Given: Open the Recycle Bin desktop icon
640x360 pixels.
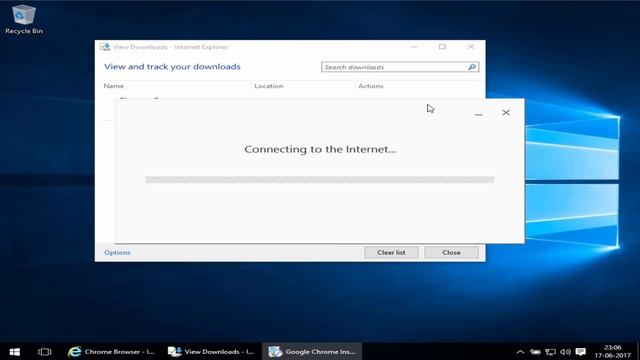Looking at the screenshot, I should (24, 20).
